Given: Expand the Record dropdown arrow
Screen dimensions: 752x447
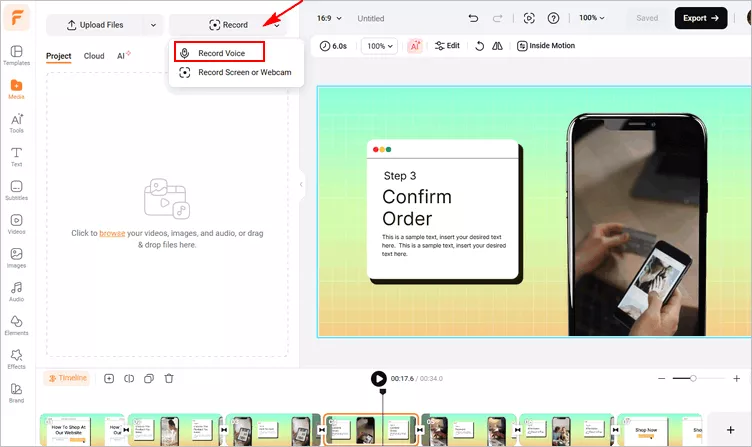Looking at the screenshot, I should [277, 25].
